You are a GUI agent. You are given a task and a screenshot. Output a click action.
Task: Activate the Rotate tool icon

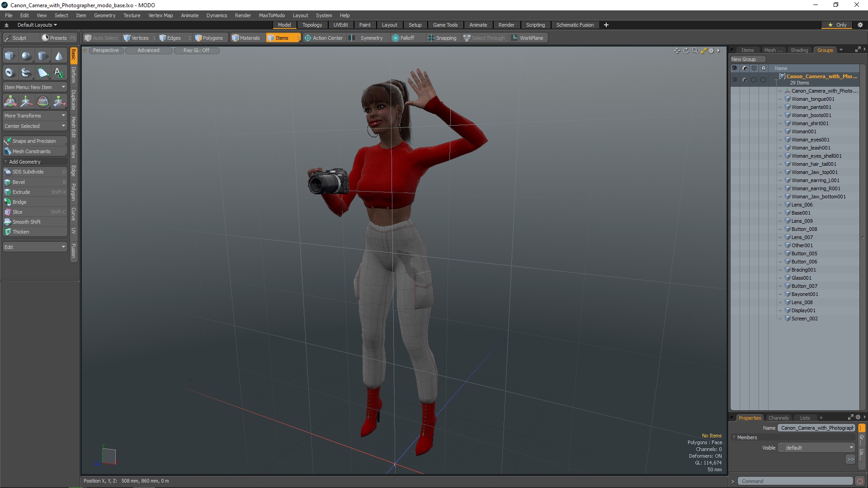(x=42, y=101)
